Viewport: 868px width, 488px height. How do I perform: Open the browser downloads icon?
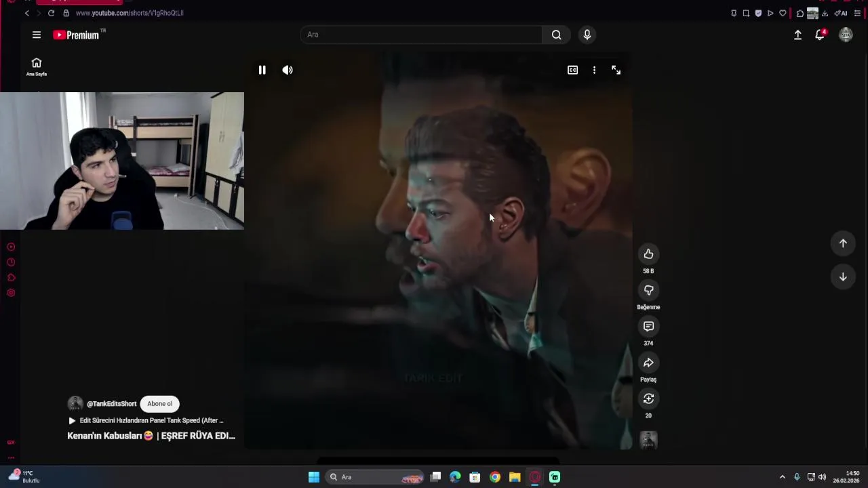point(825,13)
